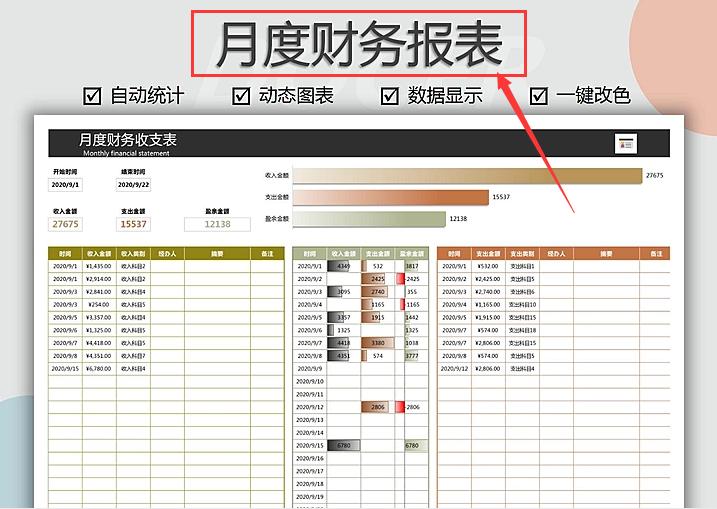The width and height of the screenshot is (717, 509).
Task: Click the 收入金额 summary value 27675
Action: [x=65, y=224]
